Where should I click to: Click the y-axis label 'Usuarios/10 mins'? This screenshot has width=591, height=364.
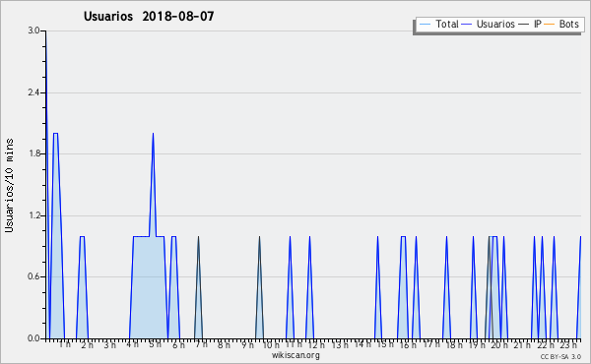[x=9, y=185]
